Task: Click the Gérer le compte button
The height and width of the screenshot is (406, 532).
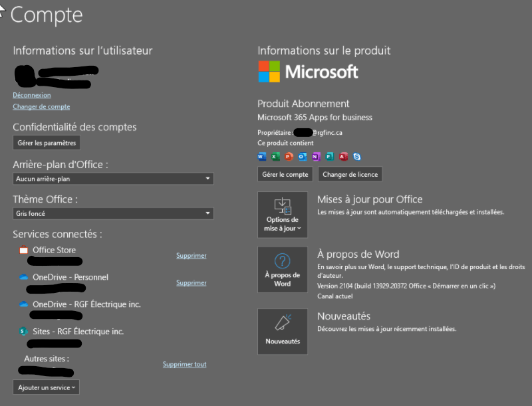Action: [x=285, y=174]
